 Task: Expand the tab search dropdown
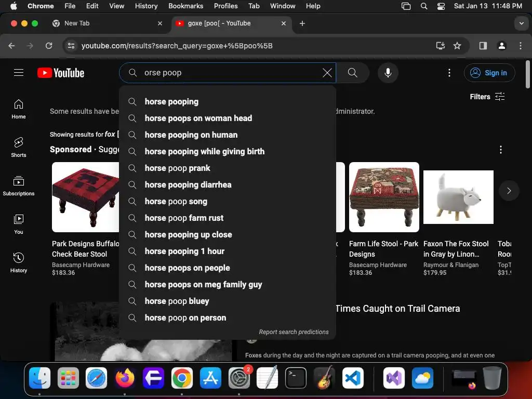pyautogui.click(x=521, y=23)
